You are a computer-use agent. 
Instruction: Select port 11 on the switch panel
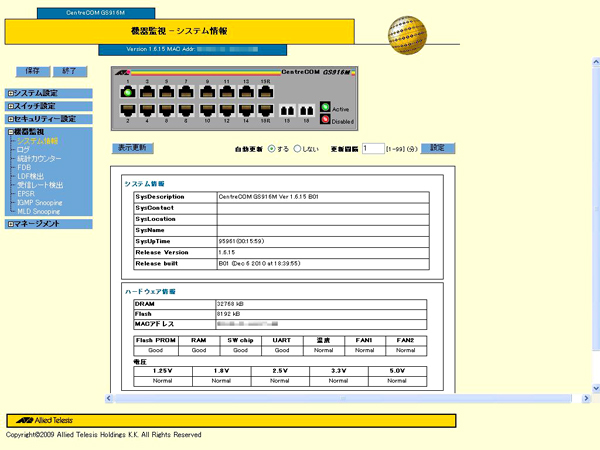[227, 92]
